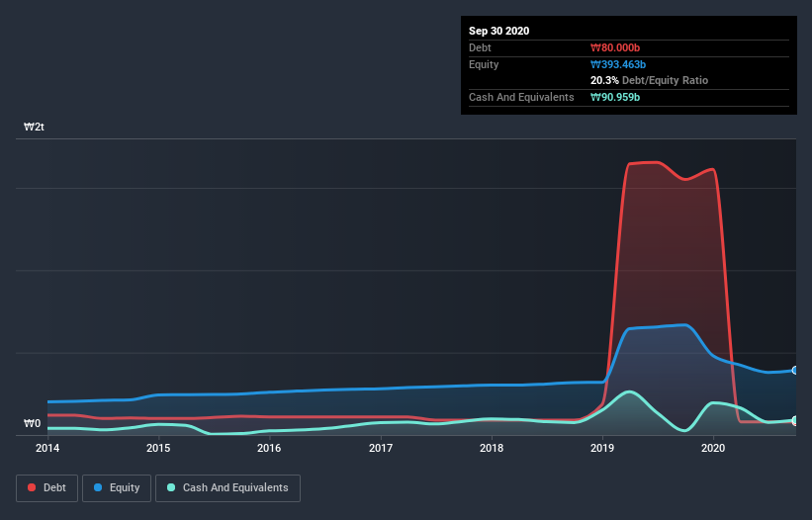Image resolution: width=812 pixels, height=520 pixels.
Task: Click the Debt row label in tooltip
Action: pyautogui.click(x=480, y=47)
